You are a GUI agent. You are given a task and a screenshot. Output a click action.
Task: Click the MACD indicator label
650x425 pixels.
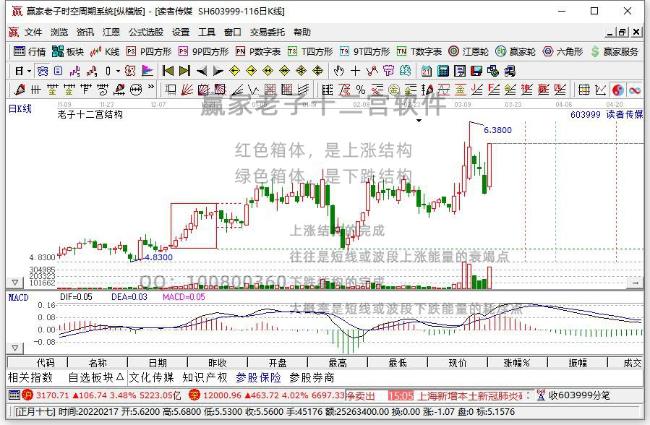(18, 297)
